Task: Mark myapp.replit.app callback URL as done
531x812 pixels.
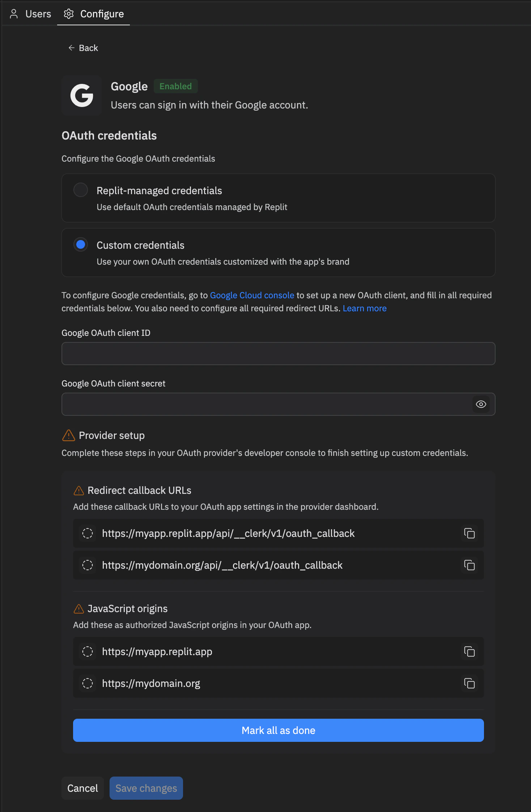Action: [88, 533]
